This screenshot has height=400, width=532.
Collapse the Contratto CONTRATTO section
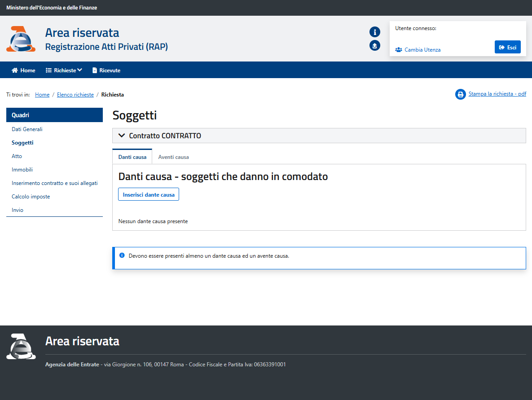coord(319,136)
